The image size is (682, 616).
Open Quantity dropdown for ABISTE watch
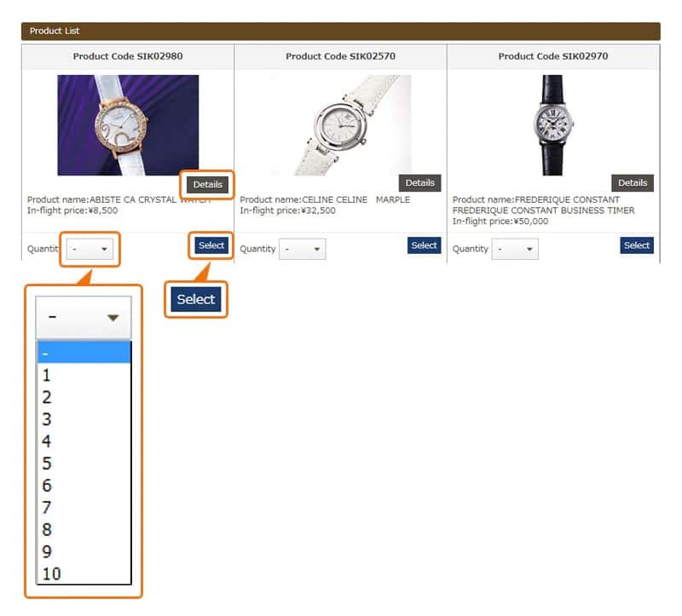pos(90,249)
